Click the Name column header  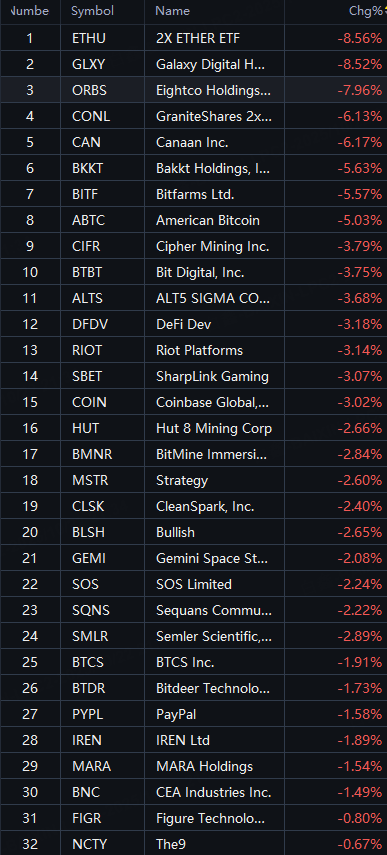click(172, 11)
